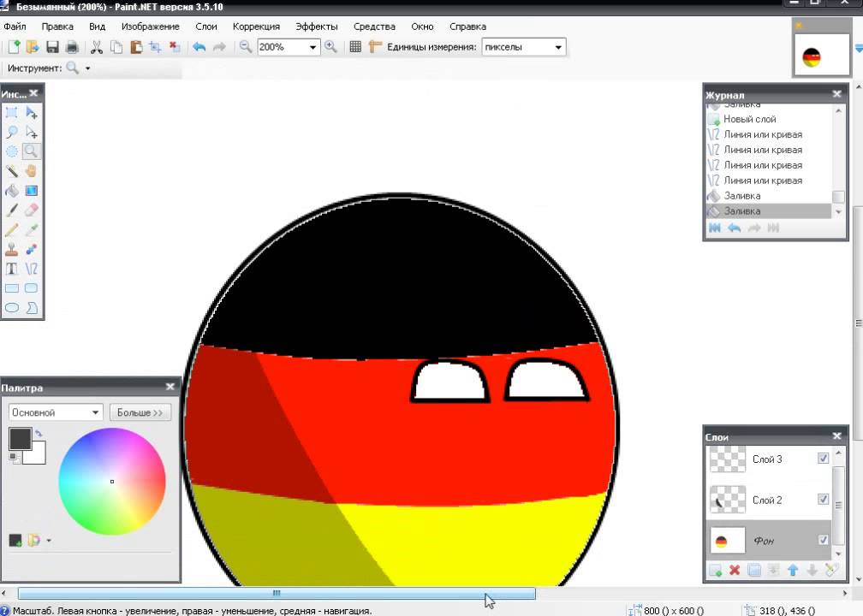Select the Magic Wand tool

click(x=12, y=171)
